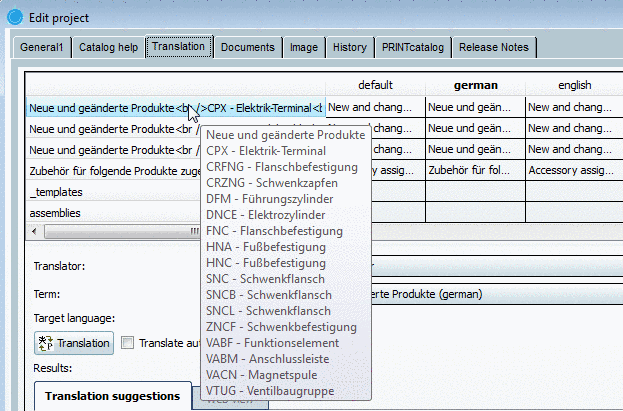623x411 pixels.
Task: Open the Documents tab
Action: click(248, 47)
